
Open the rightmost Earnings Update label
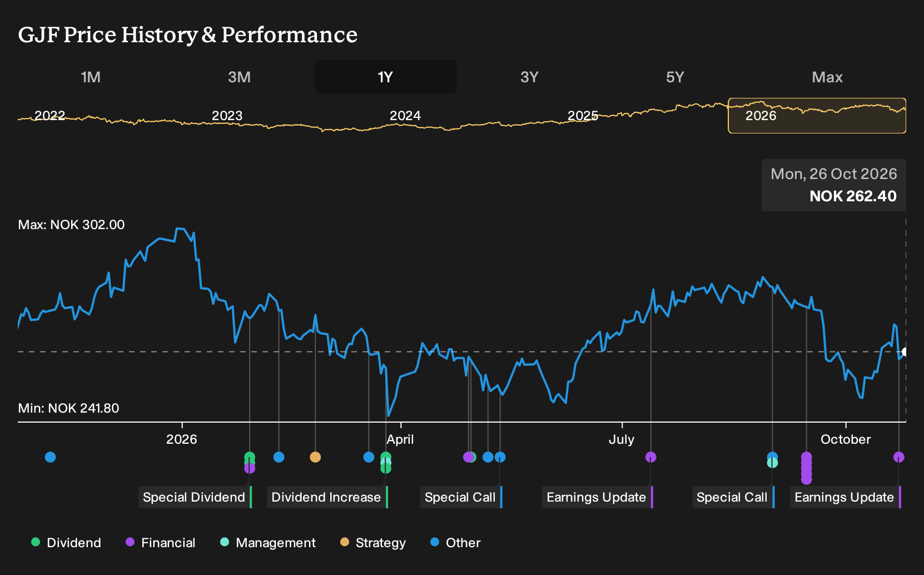coord(846,497)
